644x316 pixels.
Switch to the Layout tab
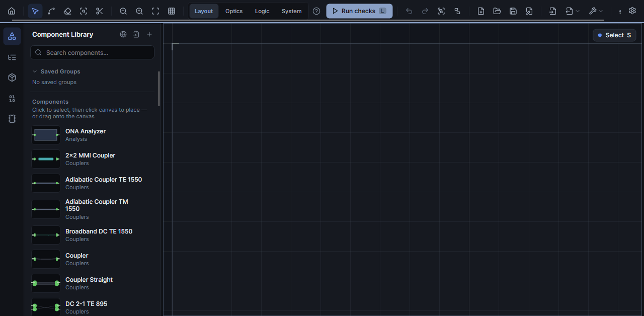coord(204,11)
